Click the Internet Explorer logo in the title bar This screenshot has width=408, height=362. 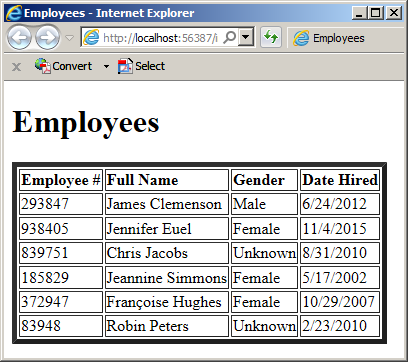(14, 13)
